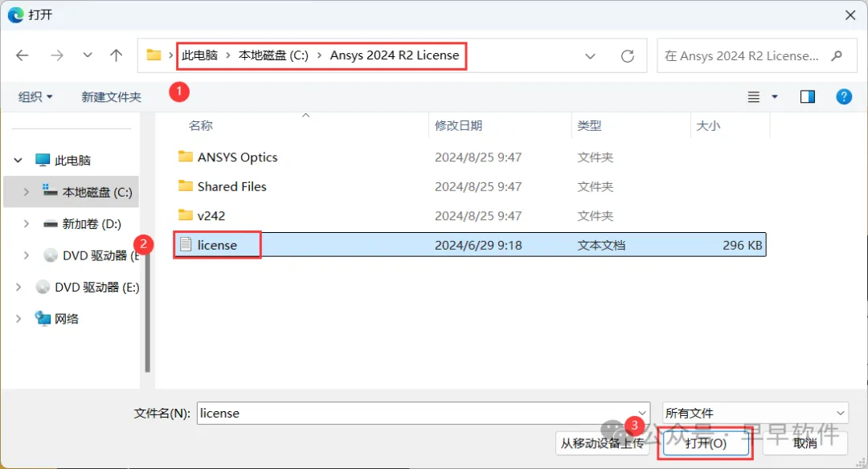Select 网络 in the navigation tree
Screen dimensions: 868x469
(67, 319)
